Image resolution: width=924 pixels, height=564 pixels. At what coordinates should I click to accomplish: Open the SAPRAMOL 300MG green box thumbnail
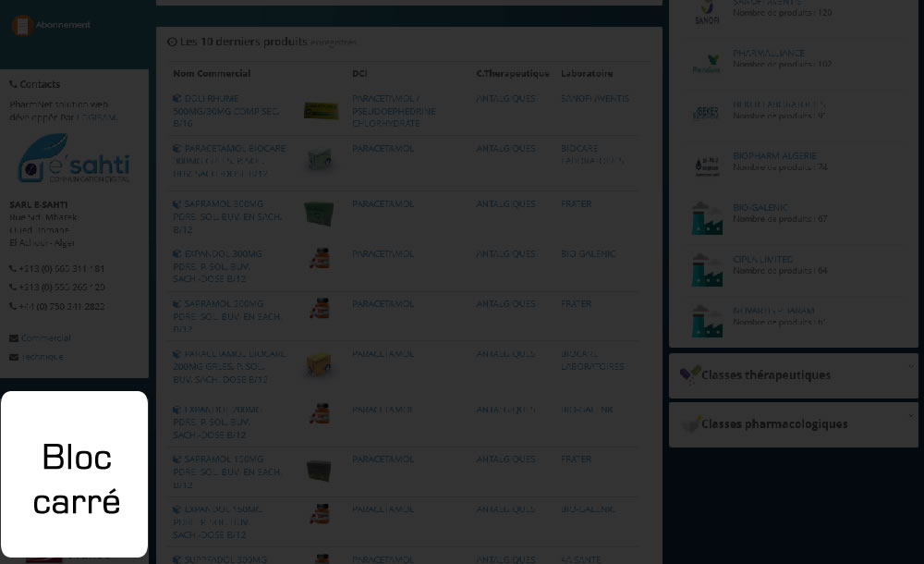319,214
